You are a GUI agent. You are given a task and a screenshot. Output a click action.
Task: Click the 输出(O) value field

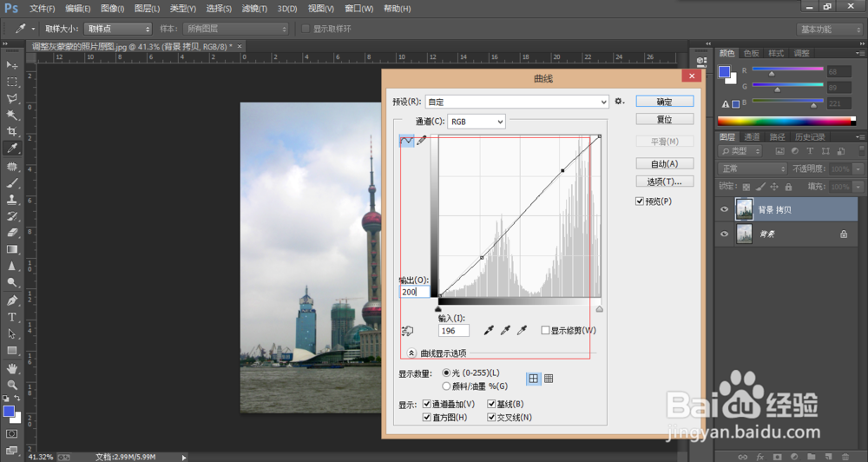[x=415, y=292]
